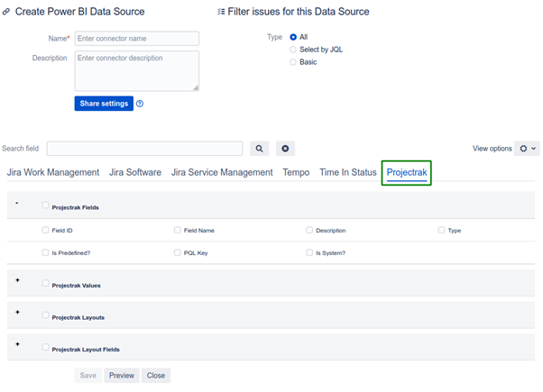This screenshot has width=543, height=392.
Task: Open the Share settings help icon
Action: coord(140,104)
